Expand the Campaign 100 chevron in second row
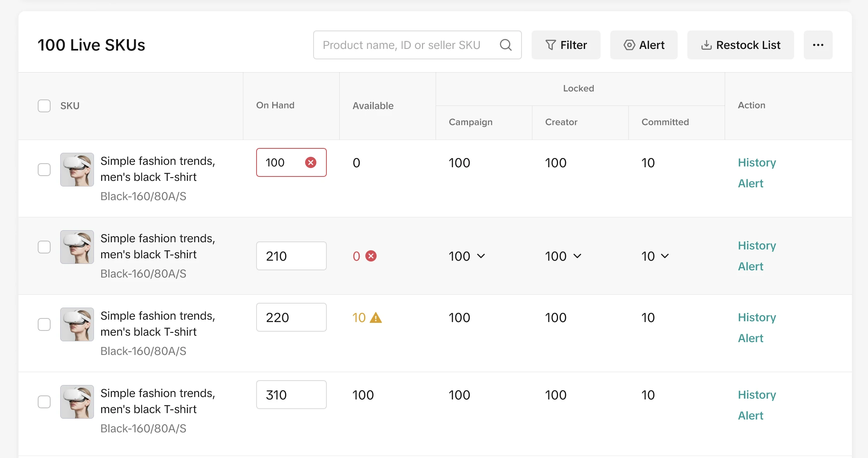The width and height of the screenshot is (868, 458). point(481,256)
